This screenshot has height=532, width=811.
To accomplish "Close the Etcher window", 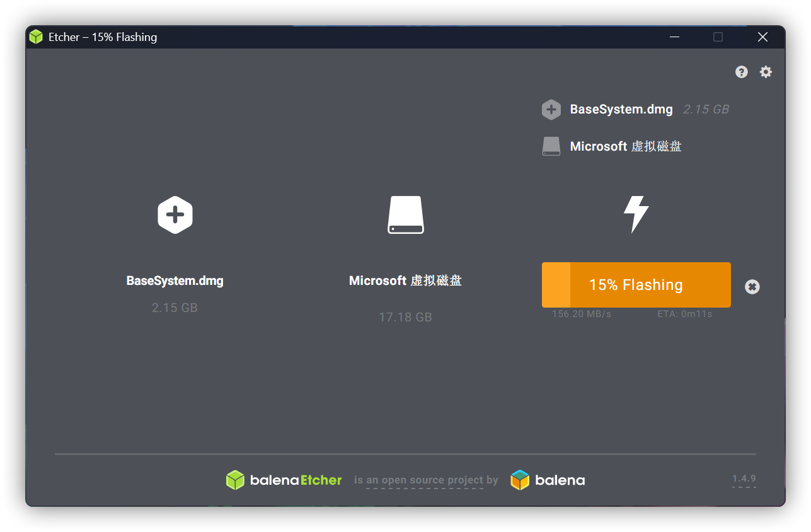I will click(x=762, y=37).
